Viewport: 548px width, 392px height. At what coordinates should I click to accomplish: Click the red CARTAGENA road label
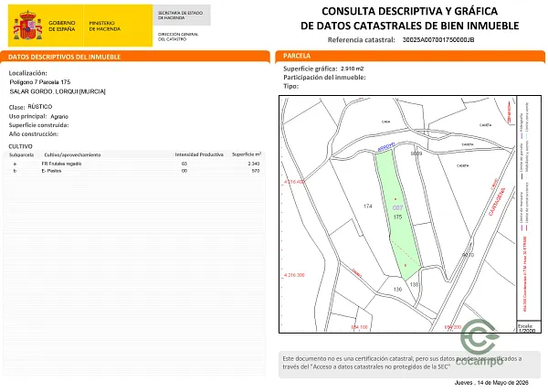pos(497,201)
